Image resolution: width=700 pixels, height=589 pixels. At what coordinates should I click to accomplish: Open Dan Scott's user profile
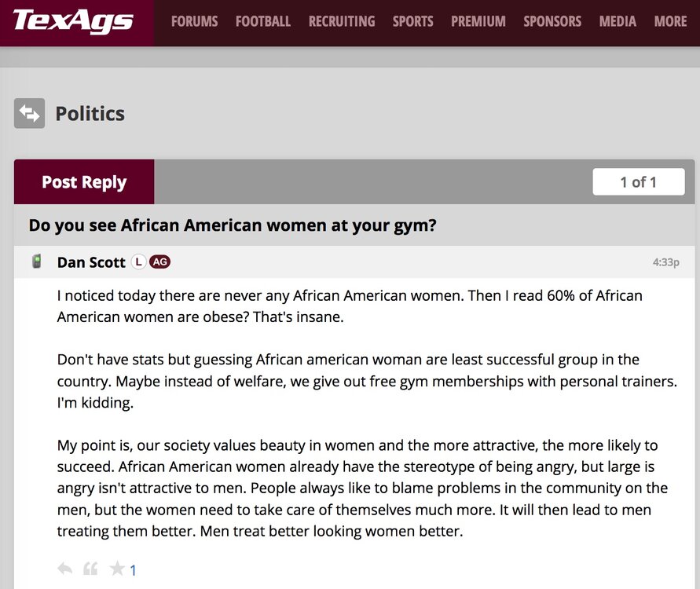91,262
